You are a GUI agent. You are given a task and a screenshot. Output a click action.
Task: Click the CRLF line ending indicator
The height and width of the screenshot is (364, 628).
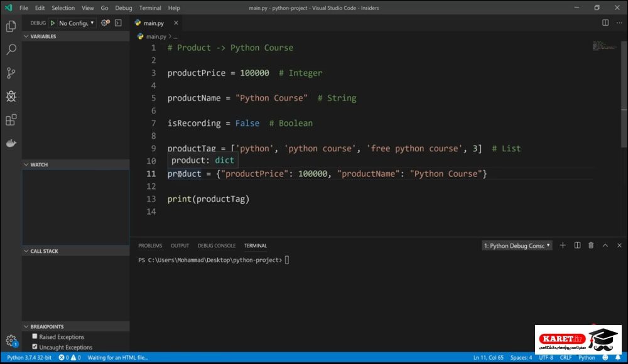click(x=566, y=358)
